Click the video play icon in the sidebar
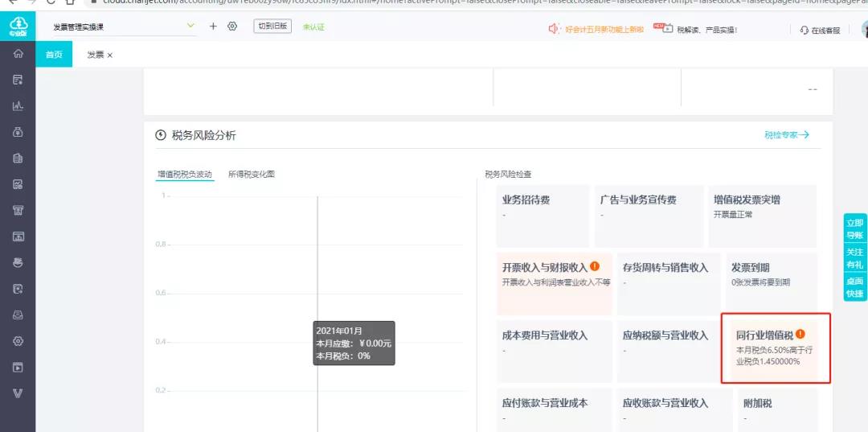 [18, 368]
